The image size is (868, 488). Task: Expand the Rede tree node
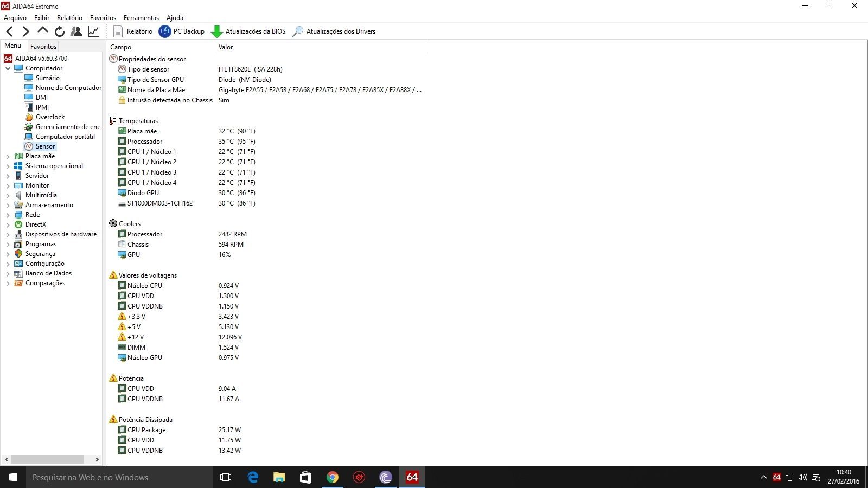pyautogui.click(x=8, y=215)
